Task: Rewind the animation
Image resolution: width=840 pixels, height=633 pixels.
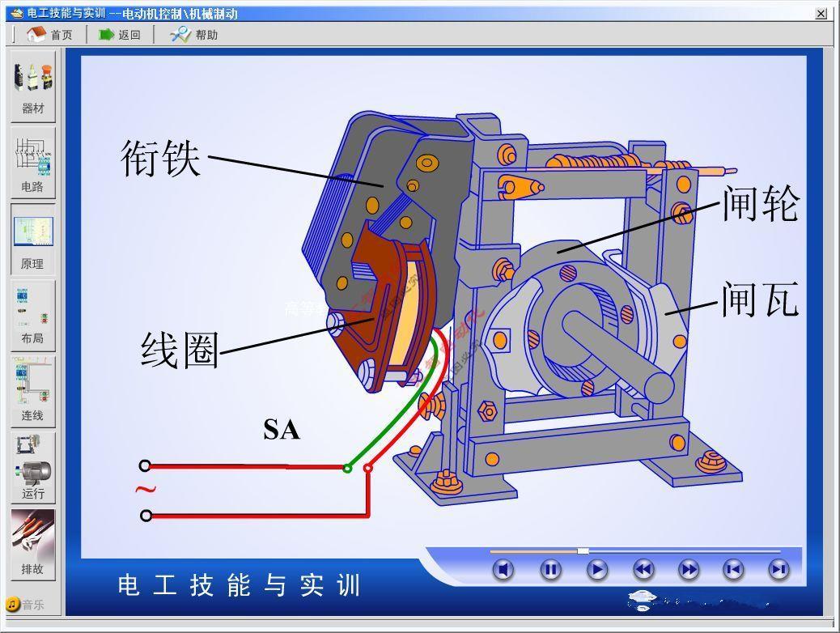Action: 643,570
